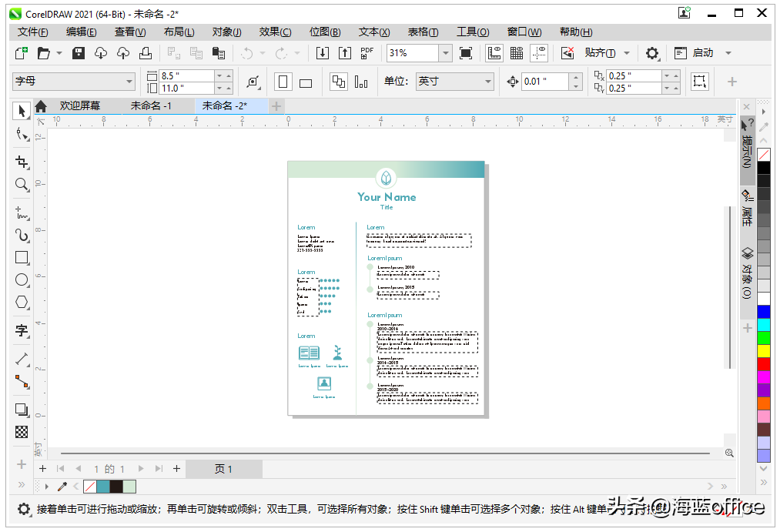Screen dimensions: 780x532
Task: Expand the page size 字母 dropdown
Action: tap(129, 82)
